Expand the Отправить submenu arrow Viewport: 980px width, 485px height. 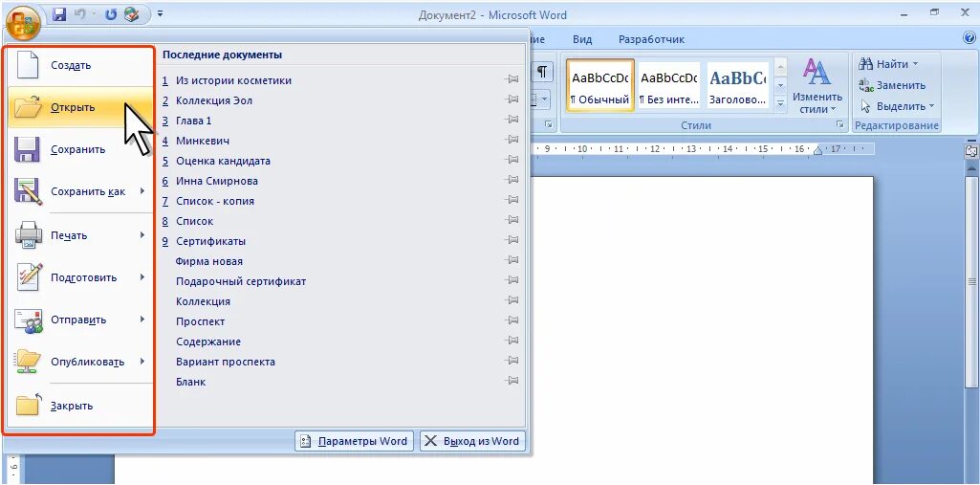pyautogui.click(x=143, y=320)
